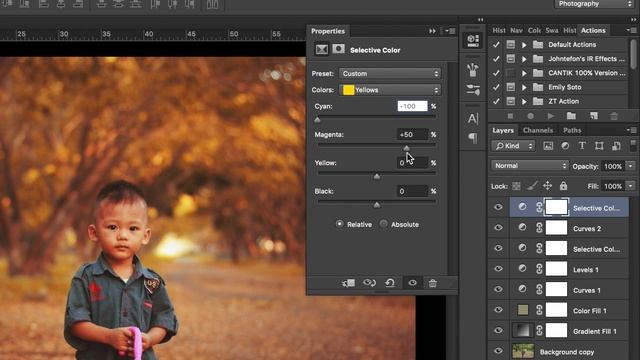Delete action trash icon in Actions panel
The height and width of the screenshot is (360, 640).
coord(614,116)
